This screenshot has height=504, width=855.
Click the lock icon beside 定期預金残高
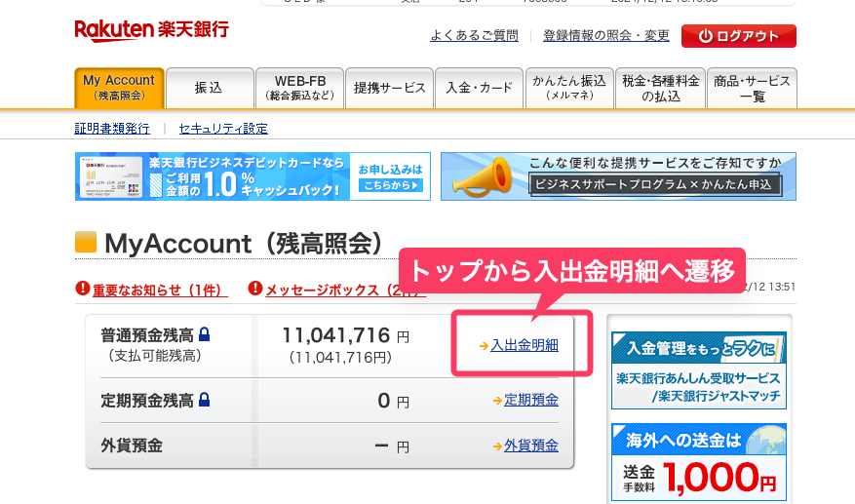point(204,400)
